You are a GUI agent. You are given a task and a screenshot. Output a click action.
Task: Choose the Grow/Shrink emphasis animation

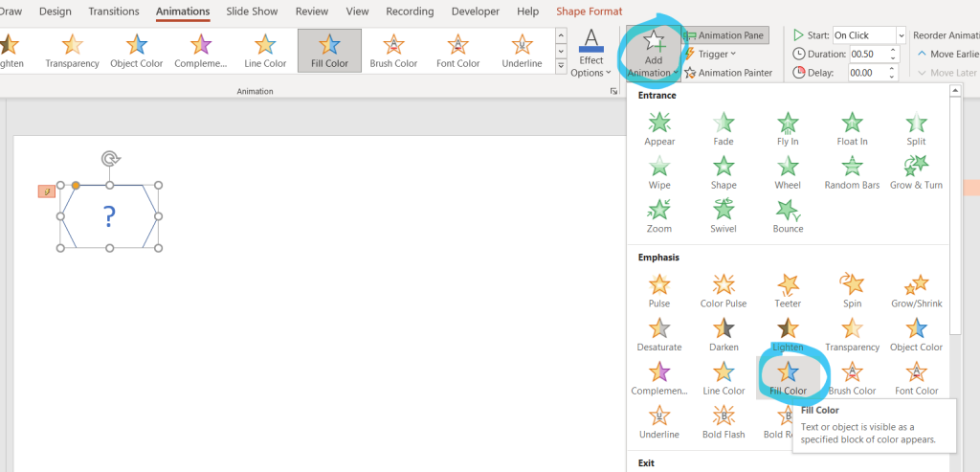tap(916, 290)
